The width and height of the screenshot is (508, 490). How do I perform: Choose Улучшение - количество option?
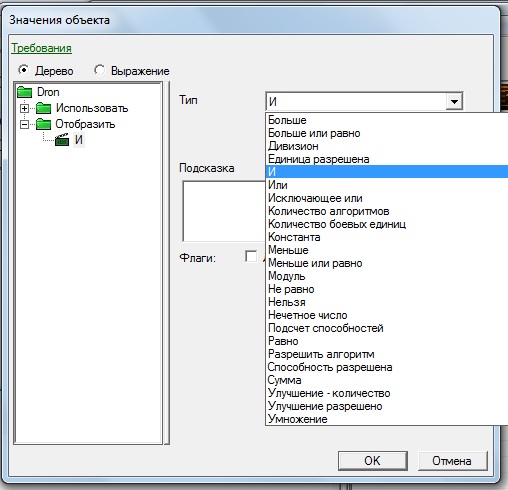pos(387,393)
